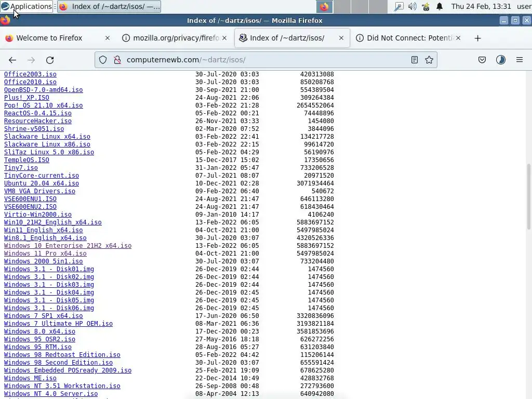The width and height of the screenshot is (532, 399).
Task: Open Windows_11_Pro_x64.iso link
Action: [x=45, y=254]
